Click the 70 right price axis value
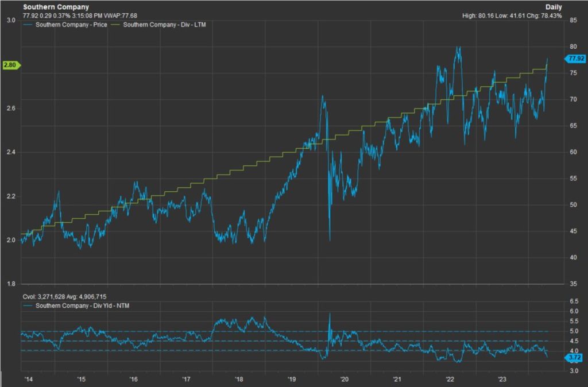This screenshot has height=387, width=588. tap(574, 99)
